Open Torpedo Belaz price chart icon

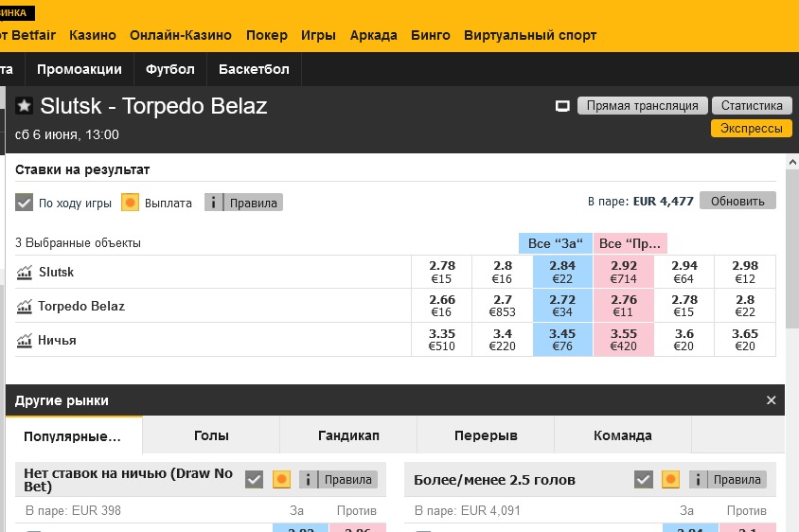coord(24,307)
